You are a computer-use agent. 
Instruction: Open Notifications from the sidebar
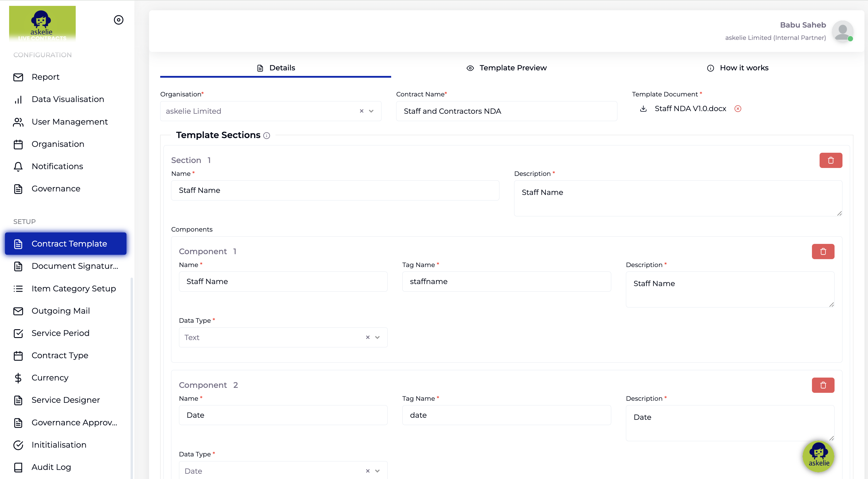(x=57, y=166)
